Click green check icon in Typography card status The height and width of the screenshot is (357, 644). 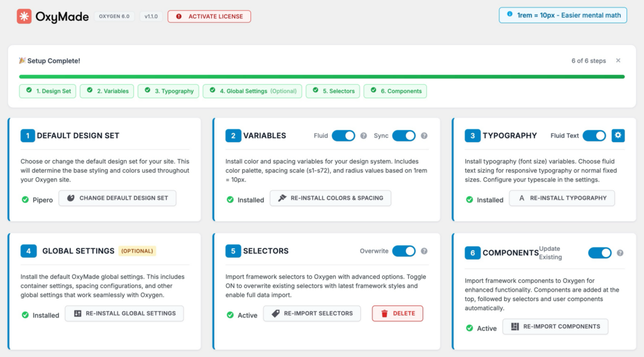[x=469, y=200]
